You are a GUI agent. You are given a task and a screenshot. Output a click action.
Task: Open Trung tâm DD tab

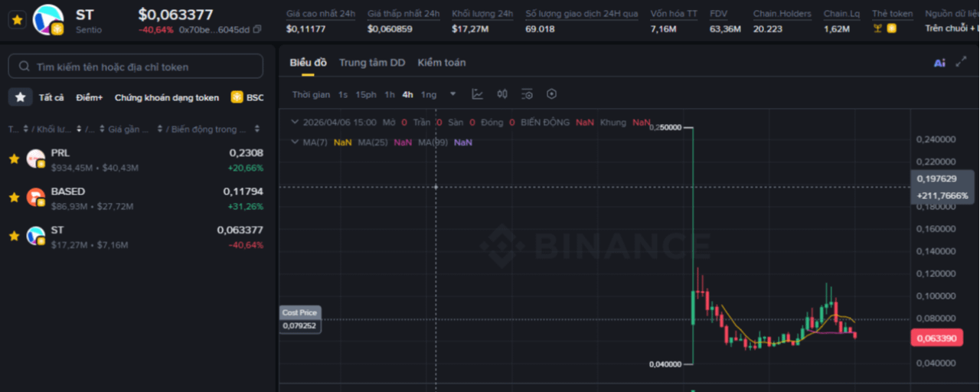click(x=372, y=63)
